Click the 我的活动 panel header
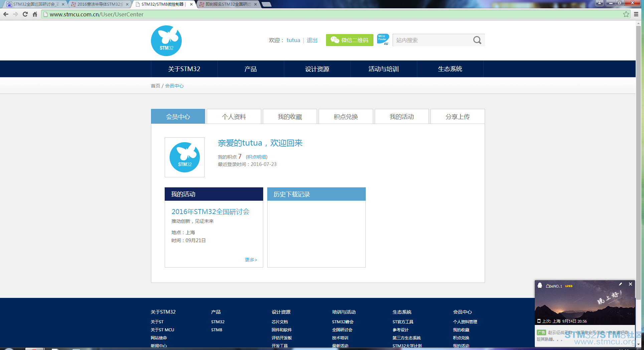 click(214, 194)
